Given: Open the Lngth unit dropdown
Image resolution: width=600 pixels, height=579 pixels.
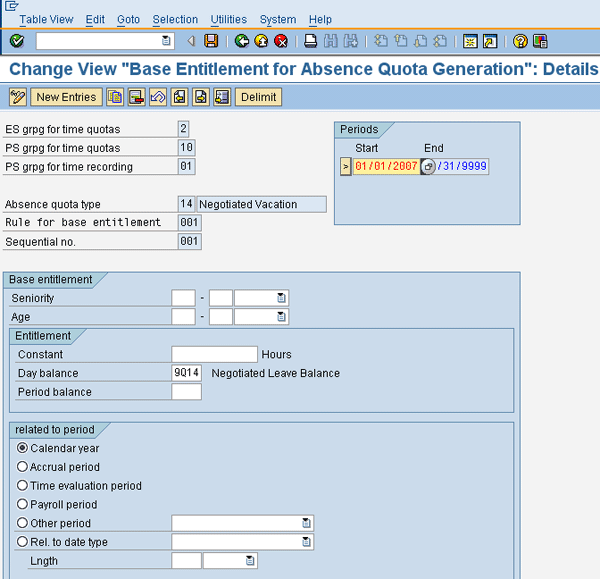Looking at the screenshot, I should pos(250,561).
